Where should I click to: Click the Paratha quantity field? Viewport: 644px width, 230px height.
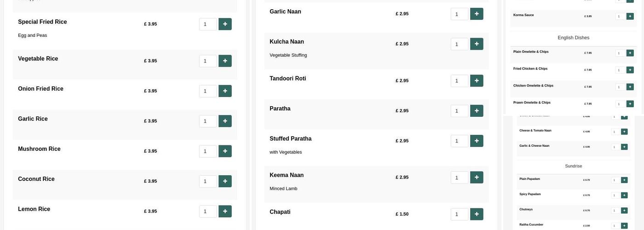459,111
